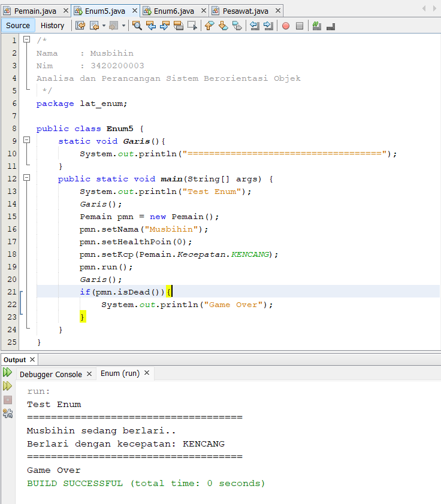Close the Debugger Console tab

(x=89, y=374)
